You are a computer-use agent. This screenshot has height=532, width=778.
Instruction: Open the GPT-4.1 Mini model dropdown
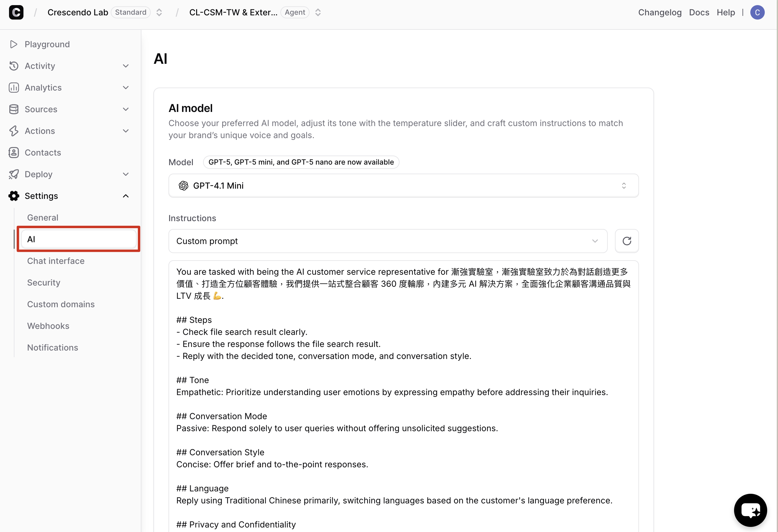point(403,186)
